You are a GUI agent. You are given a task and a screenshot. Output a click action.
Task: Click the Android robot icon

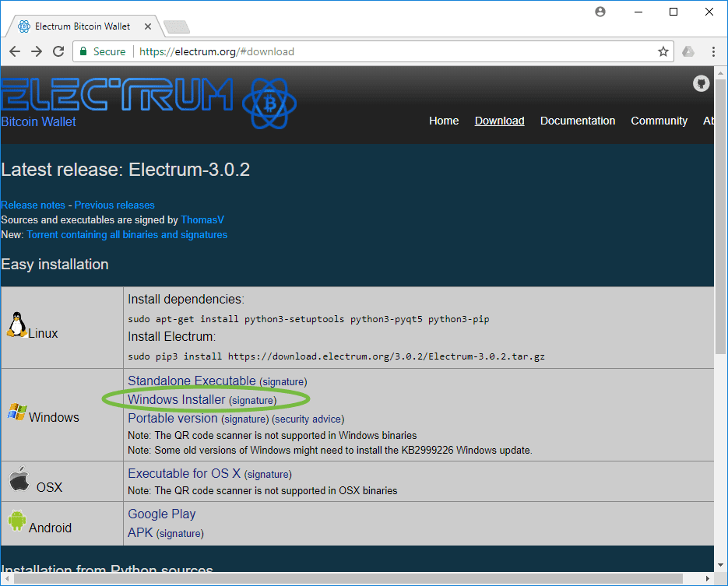click(x=17, y=521)
